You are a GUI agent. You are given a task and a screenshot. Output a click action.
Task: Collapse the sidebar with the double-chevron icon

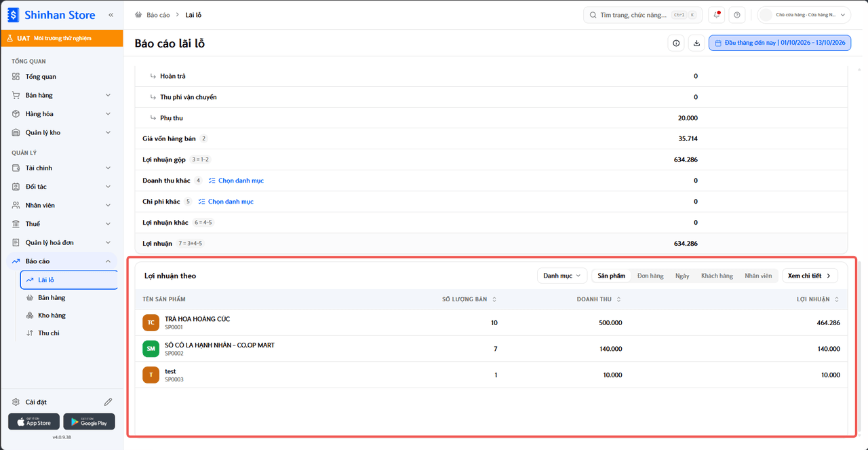(111, 15)
